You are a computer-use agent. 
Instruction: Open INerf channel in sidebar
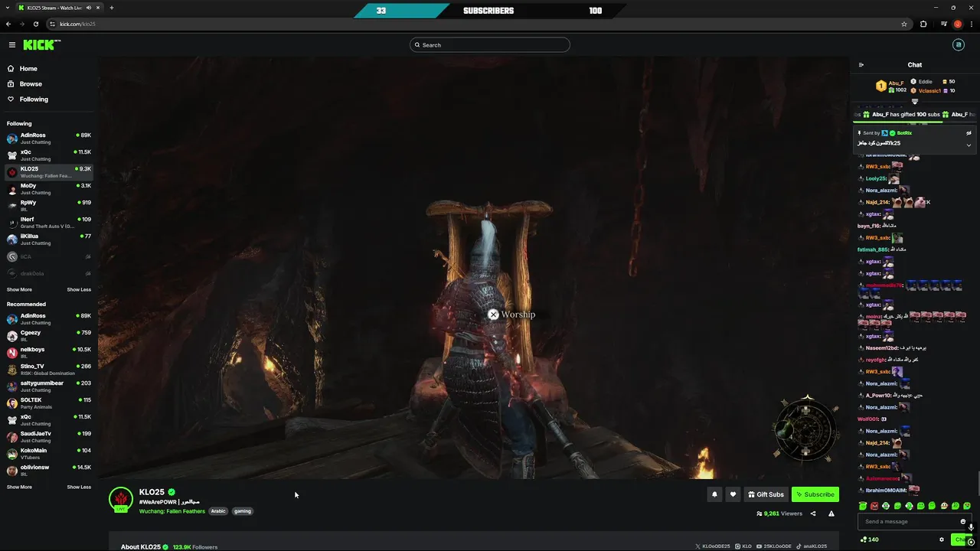click(49, 223)
